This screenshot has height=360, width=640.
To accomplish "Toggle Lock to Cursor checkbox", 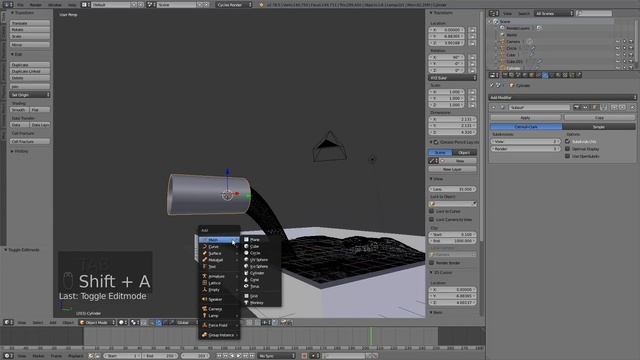I will click(431, 211).
